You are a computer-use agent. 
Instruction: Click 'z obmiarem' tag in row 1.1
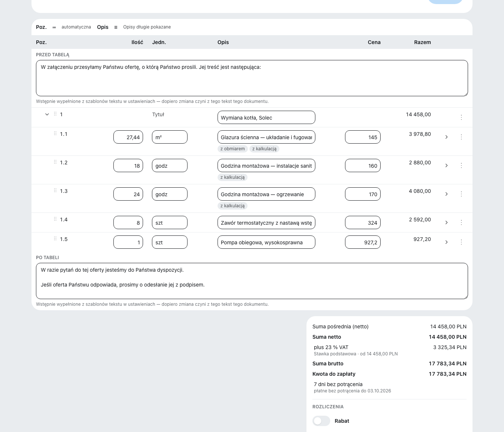pyautogui.click(x=233, y=149)
